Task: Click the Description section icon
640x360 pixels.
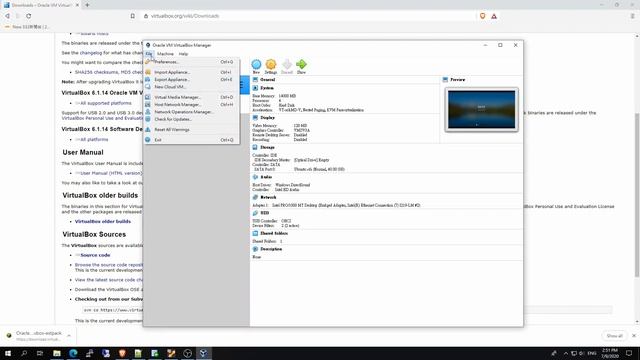Action: [255, 249]
